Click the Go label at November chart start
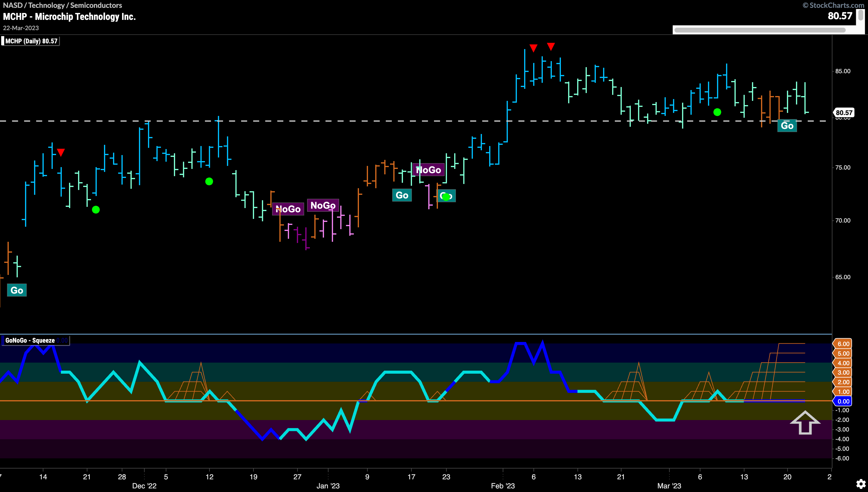868x492 pixels. tap(17, 290)
